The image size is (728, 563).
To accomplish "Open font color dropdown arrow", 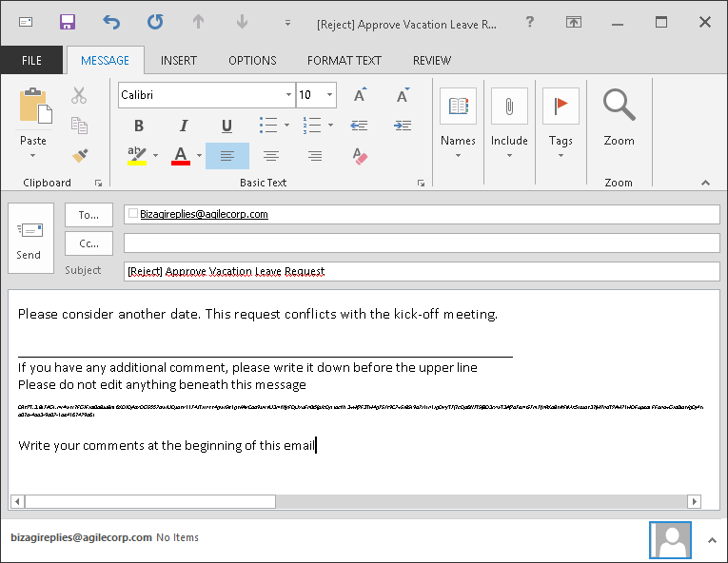I will [199, 156].
